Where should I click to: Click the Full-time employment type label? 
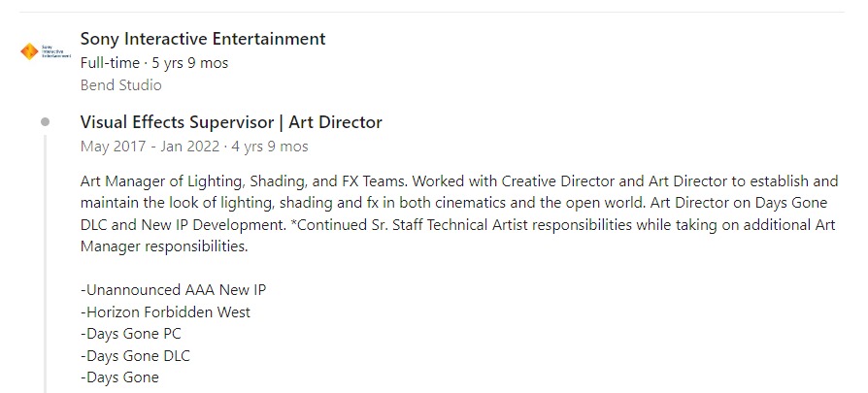[x=110, y=63]
